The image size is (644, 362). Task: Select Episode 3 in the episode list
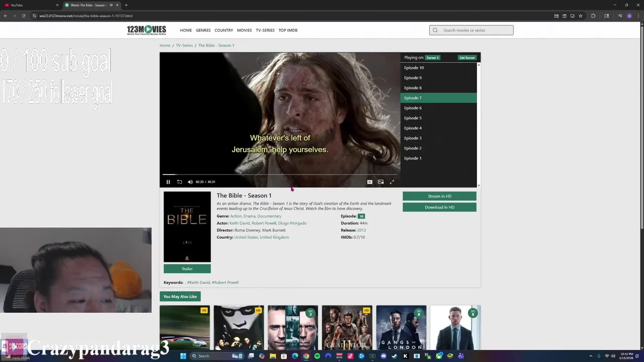pos(438,138)
